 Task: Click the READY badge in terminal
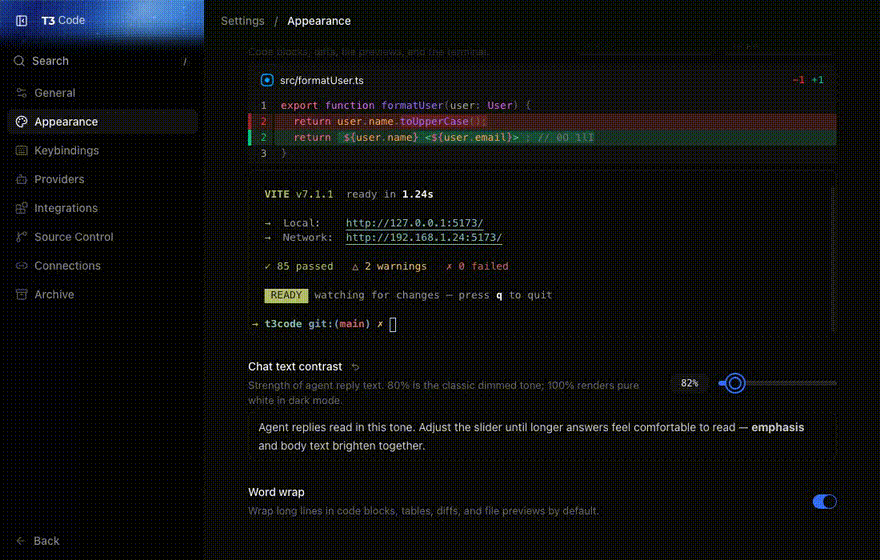[286, 295]
